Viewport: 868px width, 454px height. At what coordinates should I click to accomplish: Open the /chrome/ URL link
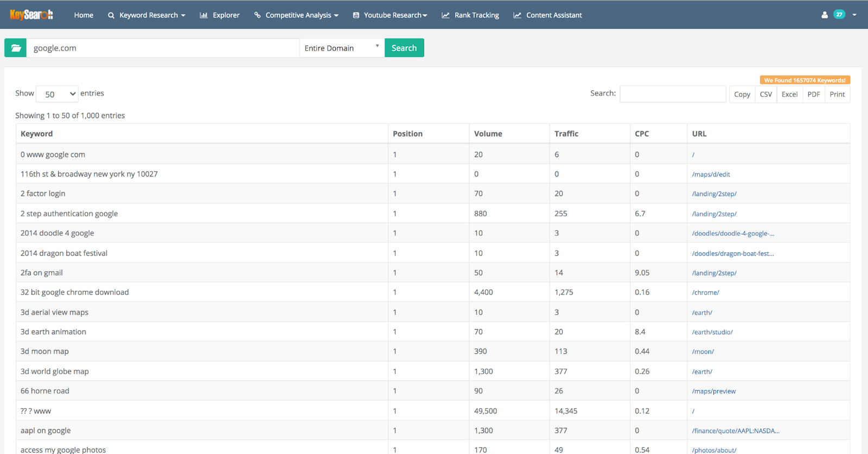705,293
